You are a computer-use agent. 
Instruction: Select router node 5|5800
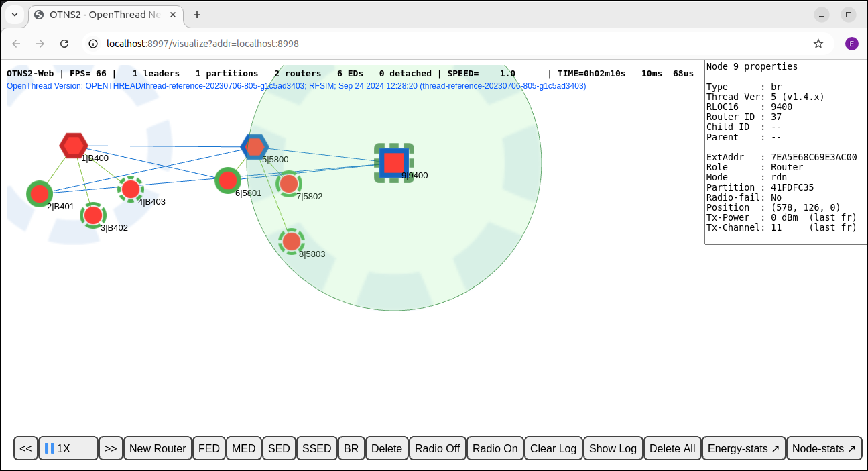255,147
